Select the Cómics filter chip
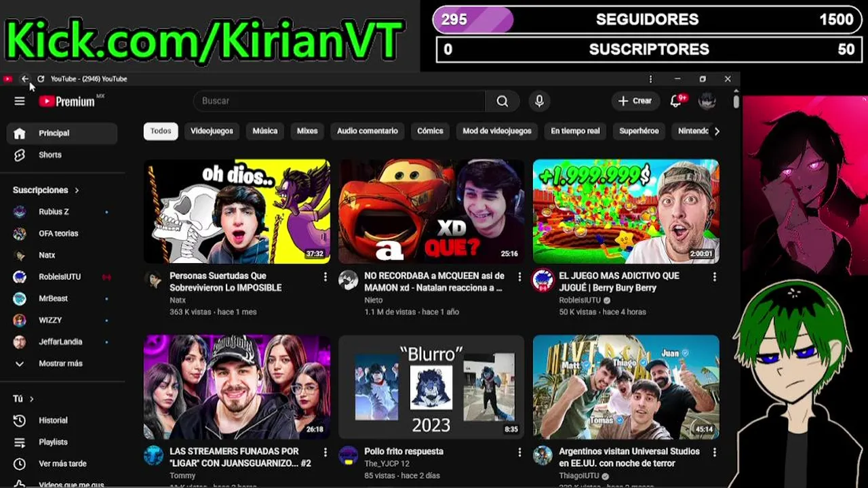The image size is (868, 488). 430,131
